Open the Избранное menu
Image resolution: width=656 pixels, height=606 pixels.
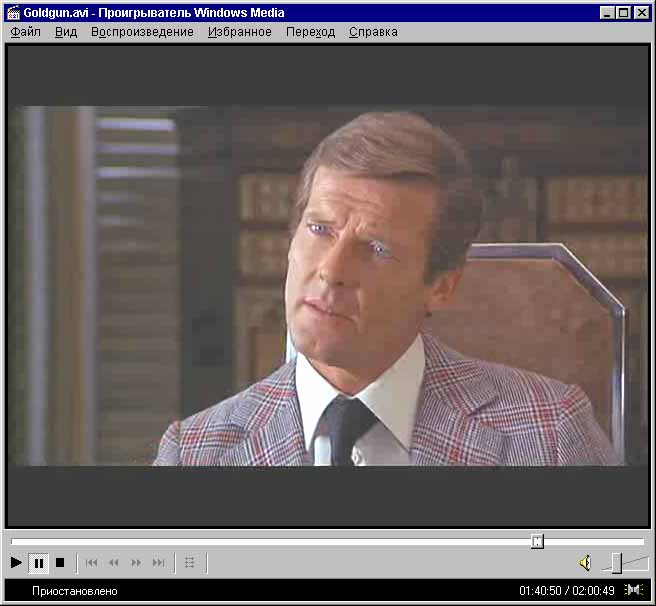tap(240, 32)
